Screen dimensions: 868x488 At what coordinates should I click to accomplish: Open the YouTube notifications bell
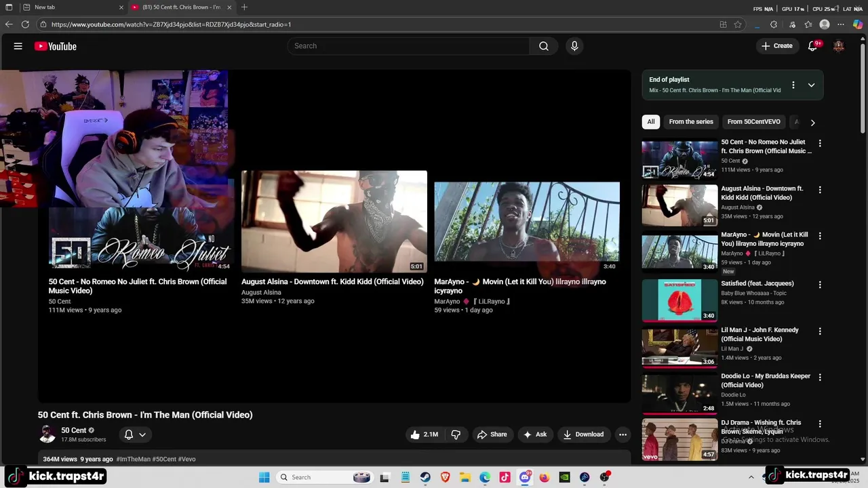coord(813,46)
